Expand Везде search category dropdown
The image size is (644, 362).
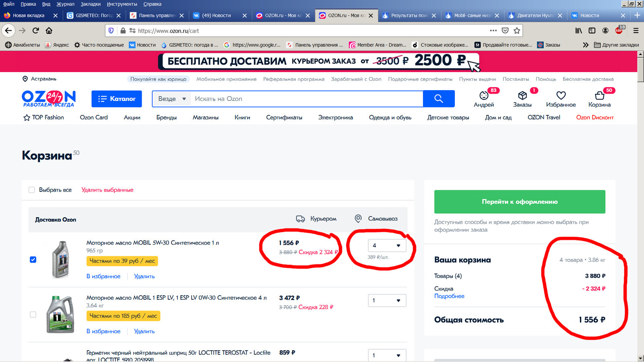coord(172,99)
